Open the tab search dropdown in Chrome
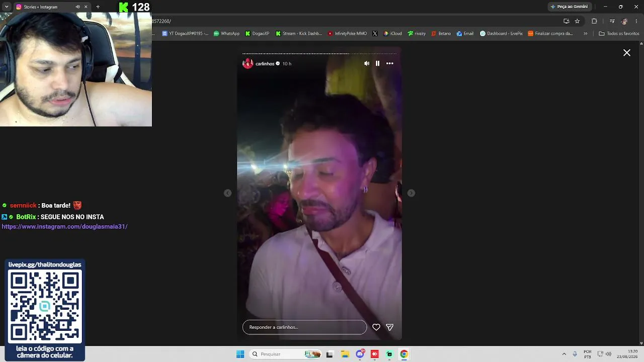Screen dimensions: 644x362 point(7,7)
